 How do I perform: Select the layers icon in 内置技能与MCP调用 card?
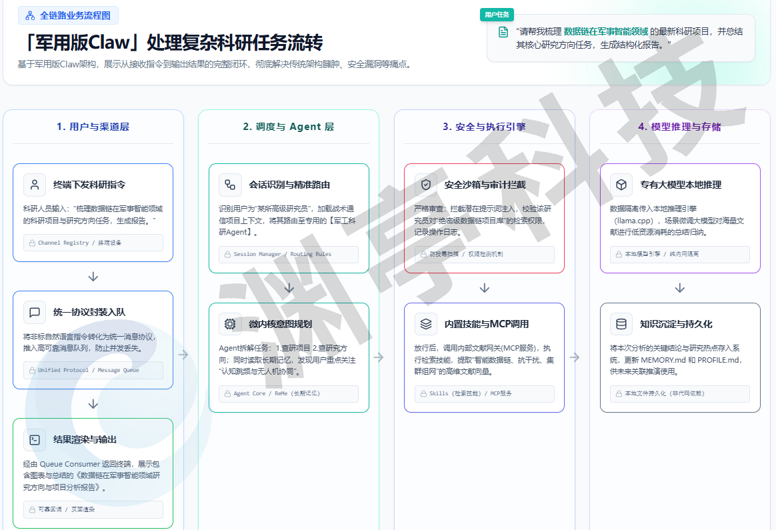tap(425, 324)
